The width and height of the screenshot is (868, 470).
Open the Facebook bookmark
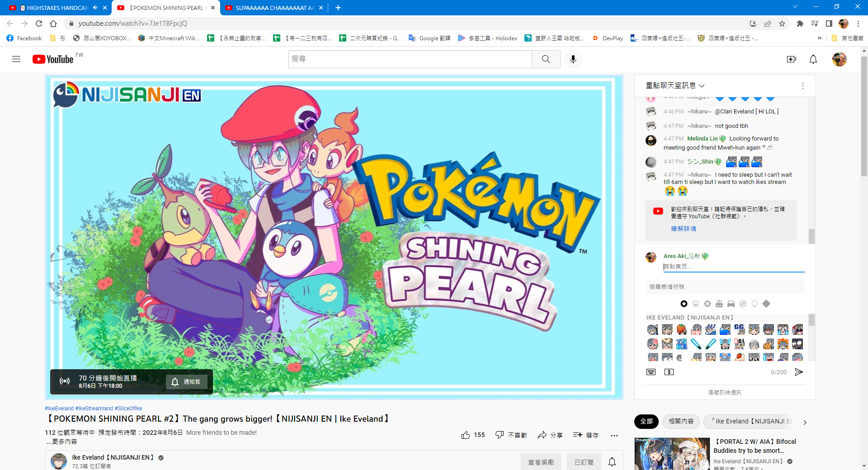click(x=24, y=38)
